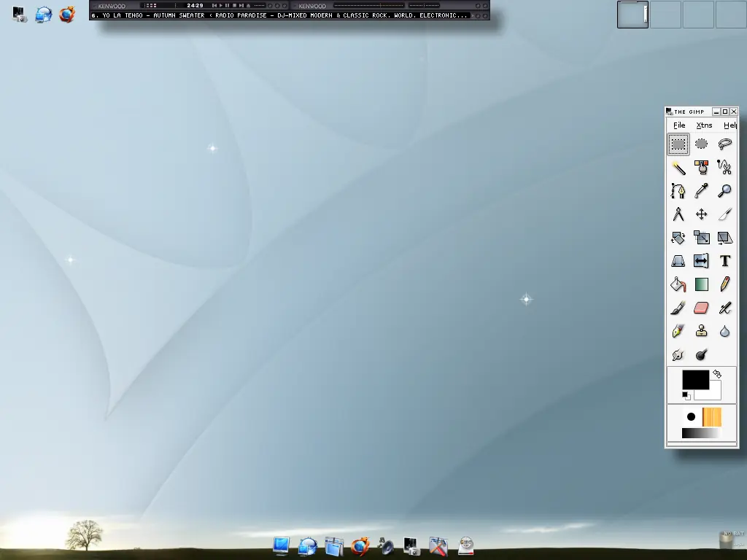Launch Firefox from the top-left launcher
Image resolution: width=747 pixels, height=560 pixels.
[67, 15]
